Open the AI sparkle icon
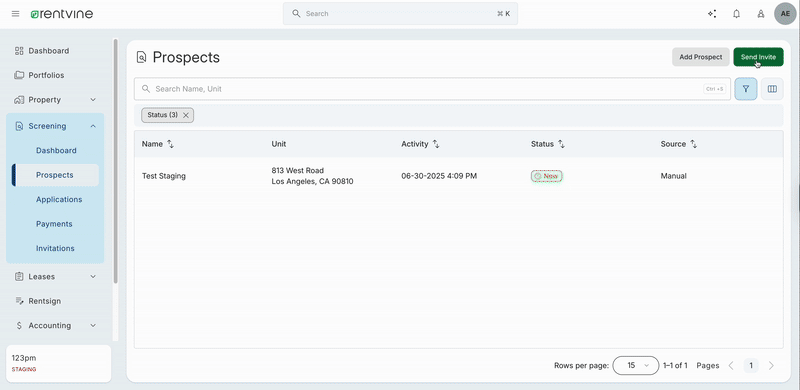 pyautogui.click(x=712, y=14)
